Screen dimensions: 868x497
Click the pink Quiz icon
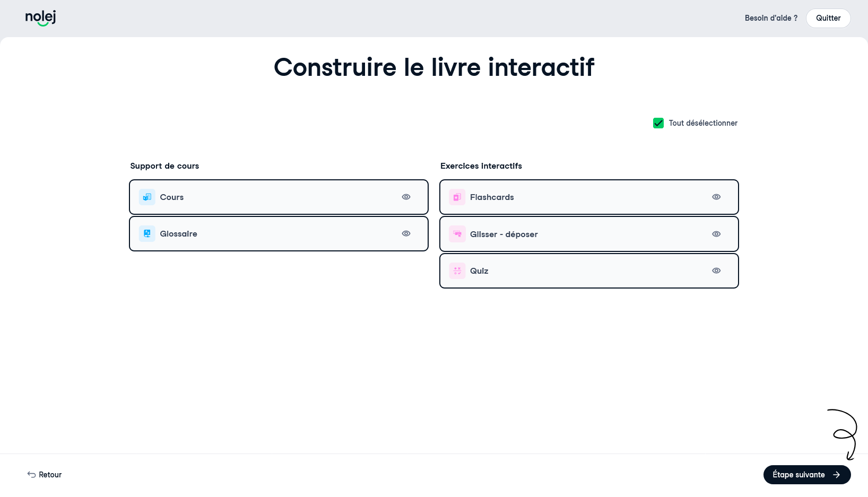click(x=457, y=271)
